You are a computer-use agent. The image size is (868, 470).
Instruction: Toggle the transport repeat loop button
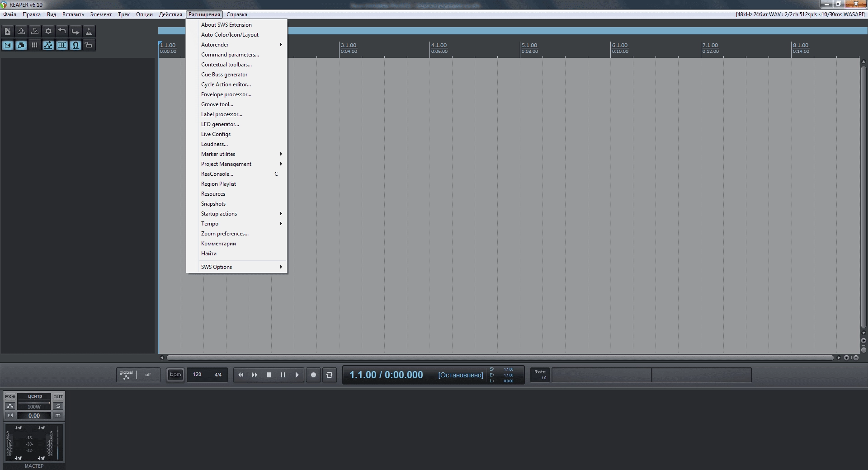tap(330, 375)
